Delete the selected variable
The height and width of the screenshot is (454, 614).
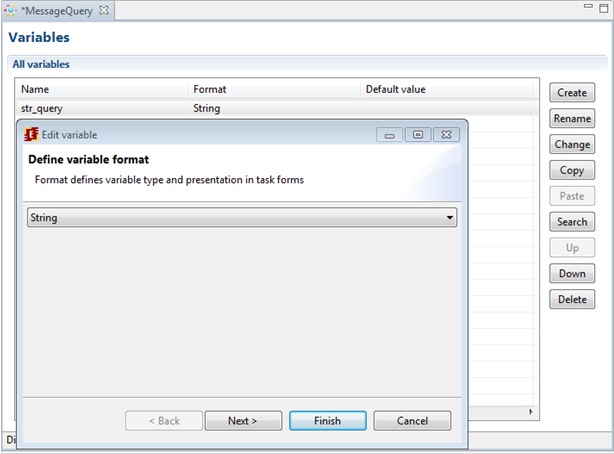[x=572, y=299]
